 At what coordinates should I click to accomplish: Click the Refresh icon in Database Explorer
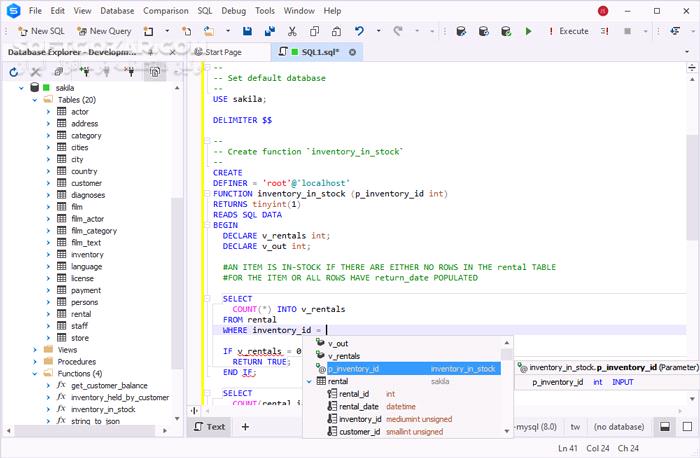point(13,72)
